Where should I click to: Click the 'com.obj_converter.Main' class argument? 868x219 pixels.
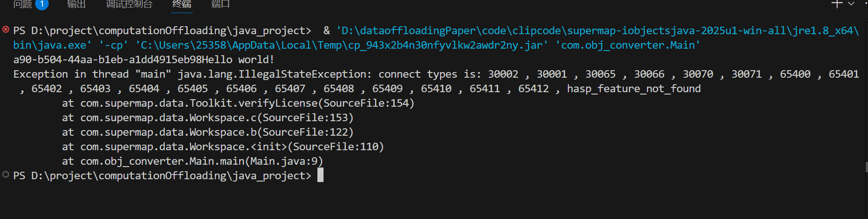tap(627, 45)
